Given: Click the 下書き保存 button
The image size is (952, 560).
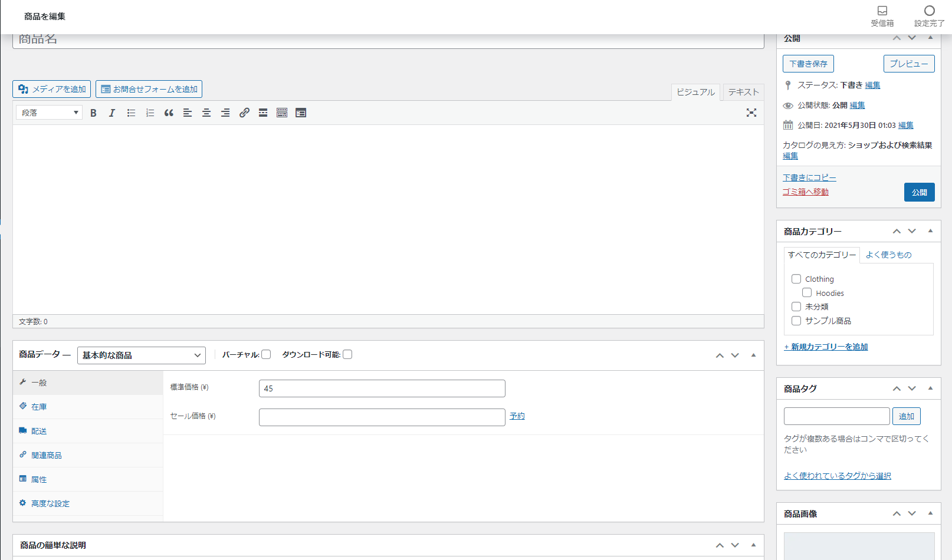Looking at the screenshot, I should point(808,64).
